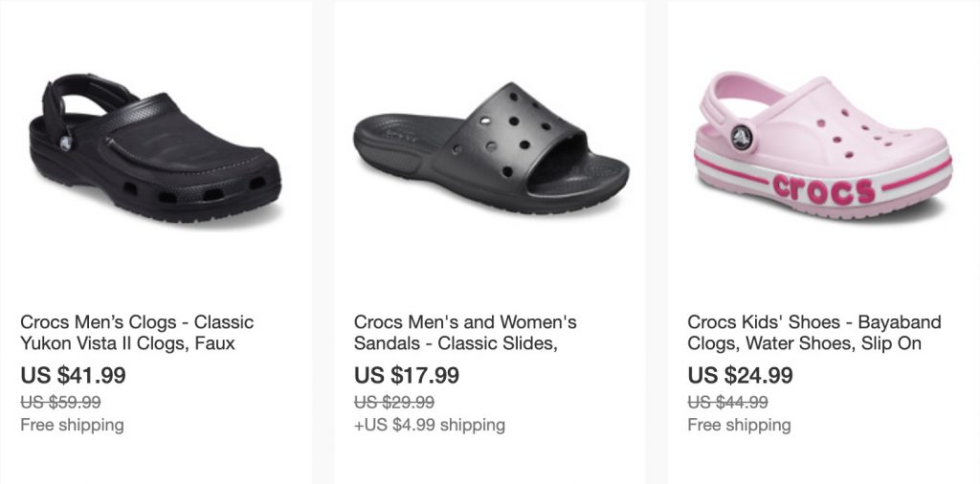The image size is (980, 484).
Task: Click the +US $4.99 shipping text
Action: [x=430, y=425]
